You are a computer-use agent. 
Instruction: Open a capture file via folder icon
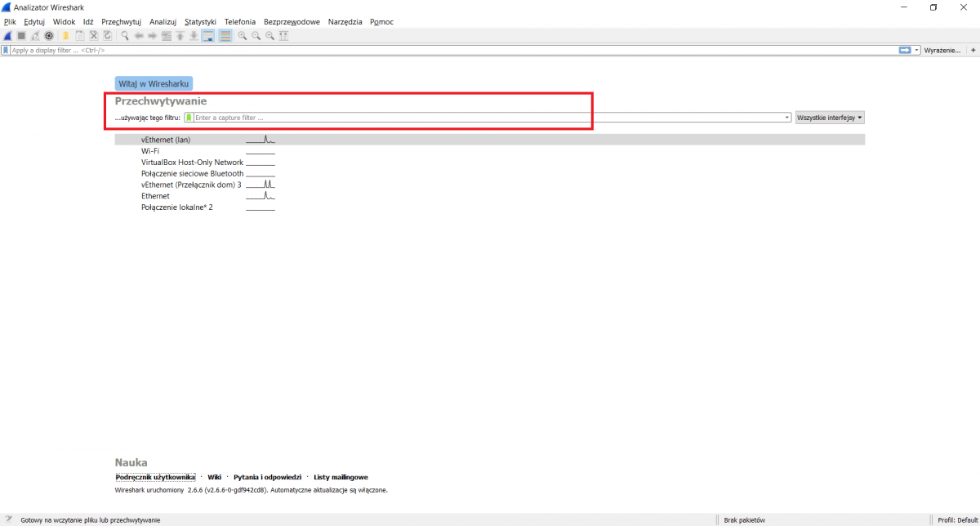click(x=66, y=36)
